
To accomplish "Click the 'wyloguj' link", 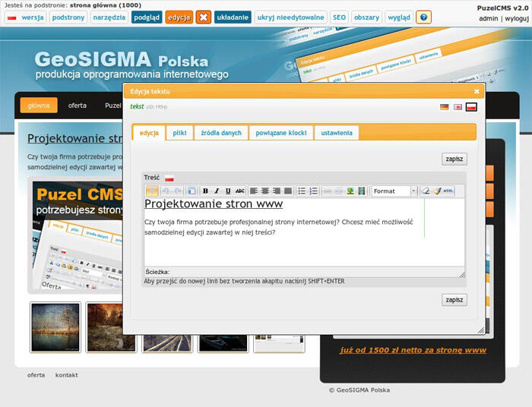I will tap(516, 18).
